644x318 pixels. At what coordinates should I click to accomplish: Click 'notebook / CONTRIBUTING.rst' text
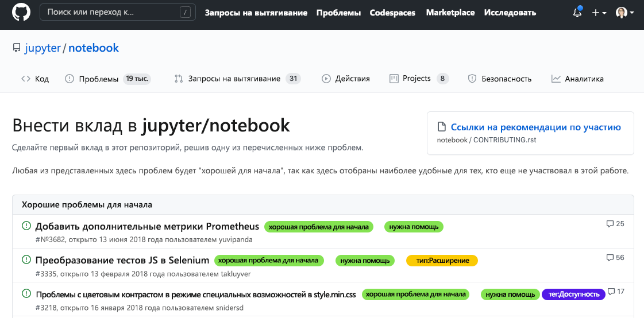point(486,140)
